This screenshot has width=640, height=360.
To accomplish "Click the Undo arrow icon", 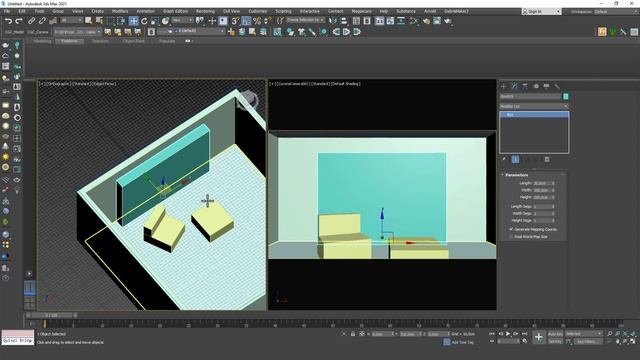I will click(x=8, y=20).
